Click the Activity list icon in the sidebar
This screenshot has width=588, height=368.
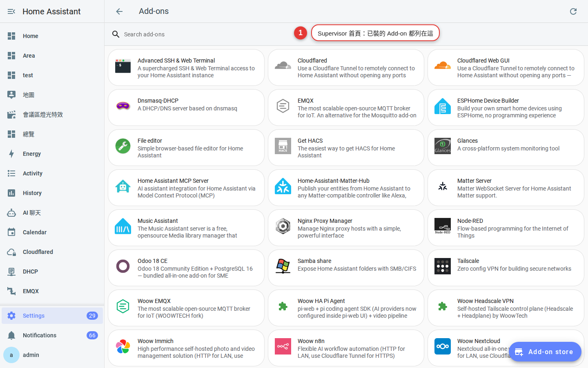[x=11, y=173]
